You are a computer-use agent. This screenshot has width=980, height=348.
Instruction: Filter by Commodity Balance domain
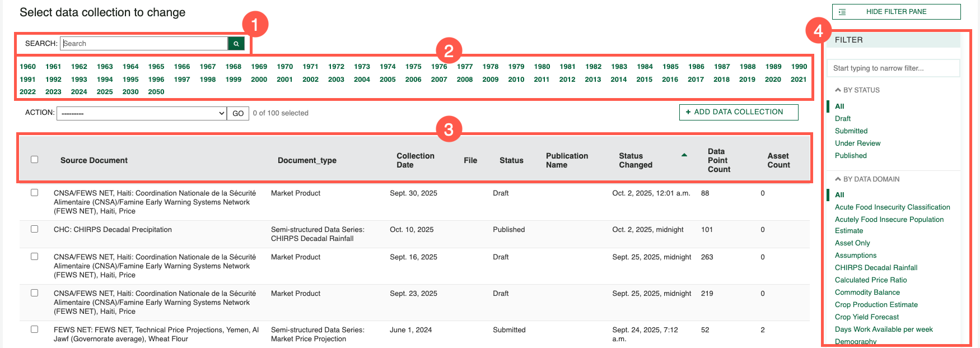tap(867, 293)
